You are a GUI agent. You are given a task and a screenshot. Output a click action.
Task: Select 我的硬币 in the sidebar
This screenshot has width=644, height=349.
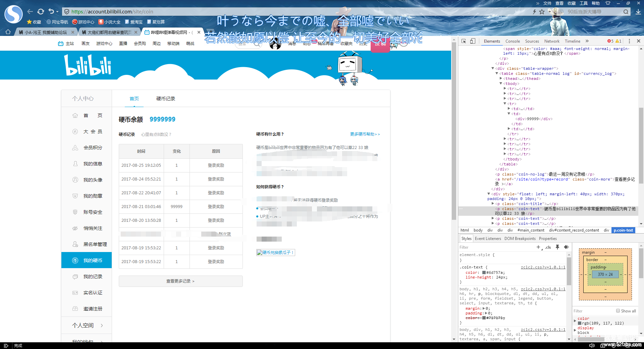87,260
